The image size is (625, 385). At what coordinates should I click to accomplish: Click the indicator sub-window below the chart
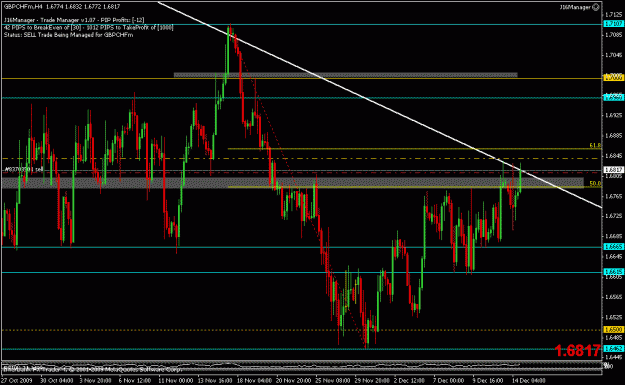pyautogui.click(x=301, y=367)
